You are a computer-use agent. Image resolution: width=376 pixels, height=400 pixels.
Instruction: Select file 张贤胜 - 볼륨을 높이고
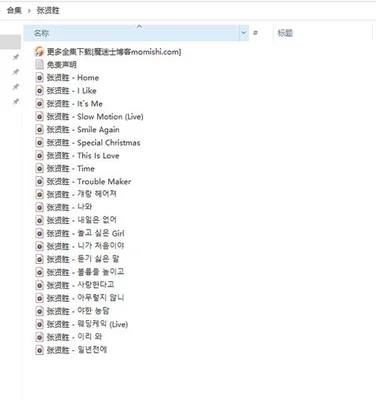coord(85,272)
